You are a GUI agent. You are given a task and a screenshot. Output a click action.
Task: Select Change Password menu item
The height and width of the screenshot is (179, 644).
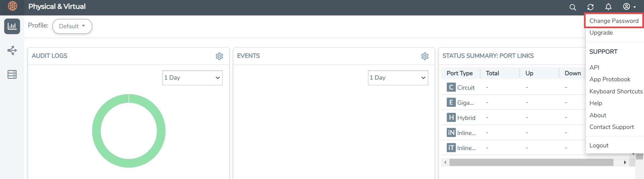[x=614, y=21]
